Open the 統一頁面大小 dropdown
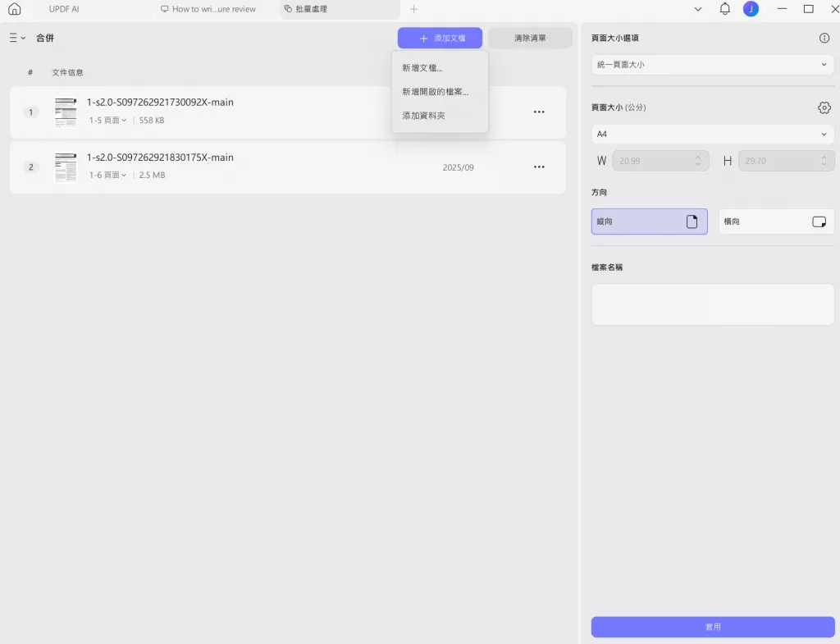Screen dimensions: 840x644 pyautogui.click(x=712, y=65)
